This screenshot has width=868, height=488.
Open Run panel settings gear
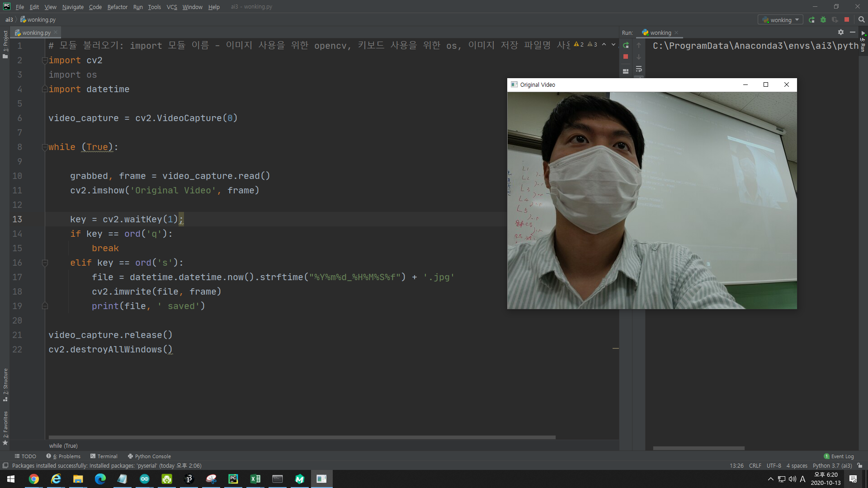click(840, 33)
